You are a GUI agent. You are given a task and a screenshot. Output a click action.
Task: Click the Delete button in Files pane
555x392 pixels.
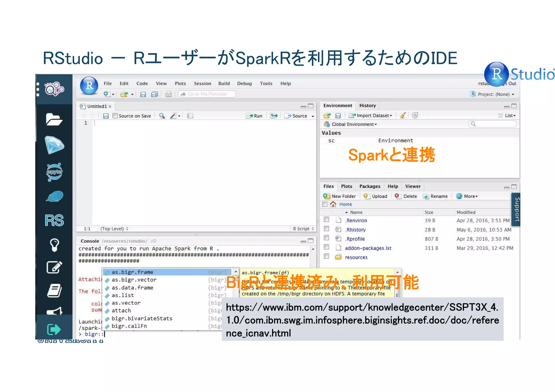[x=406, y=196]
